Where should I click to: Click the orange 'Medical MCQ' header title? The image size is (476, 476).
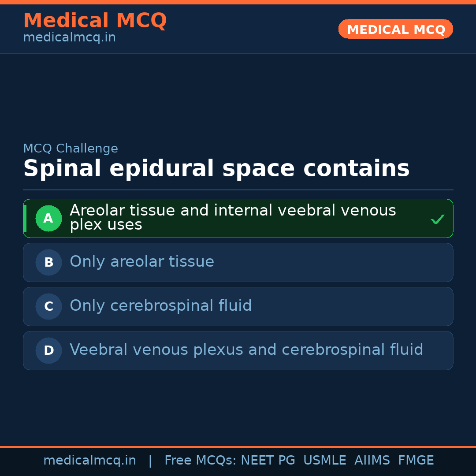click(x=95, y=21)
